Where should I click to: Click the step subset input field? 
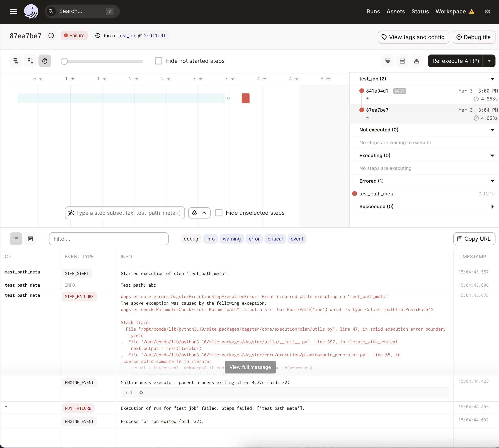point(125,213)
